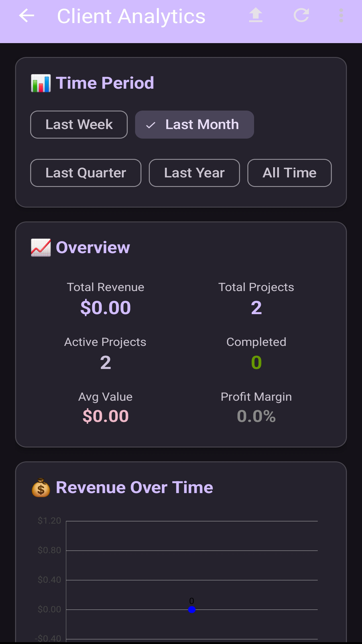Tap the Profit Margin percentage
Viewport: 362px width, 644px height.
pyautogui.click(x=256, y=416)
